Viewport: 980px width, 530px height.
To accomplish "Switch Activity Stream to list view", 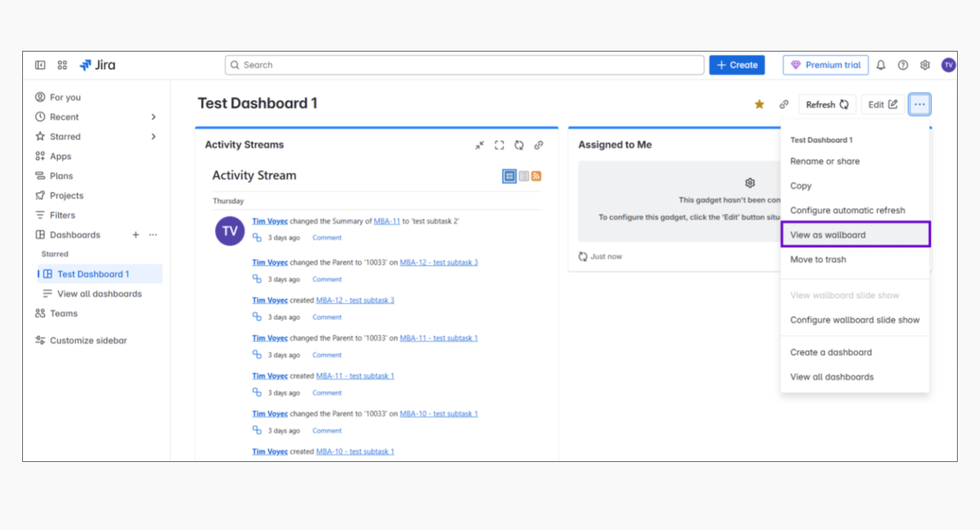I will click(524, 176).
